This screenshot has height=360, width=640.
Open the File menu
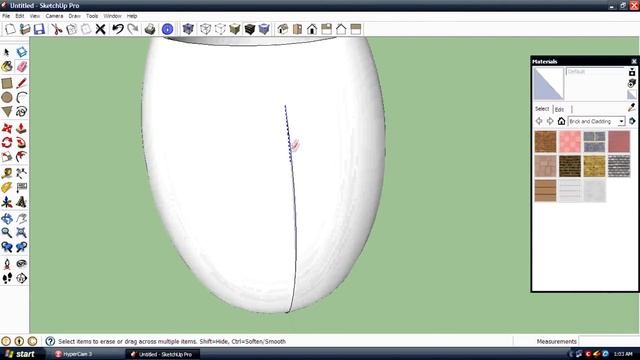click(6, 16)
